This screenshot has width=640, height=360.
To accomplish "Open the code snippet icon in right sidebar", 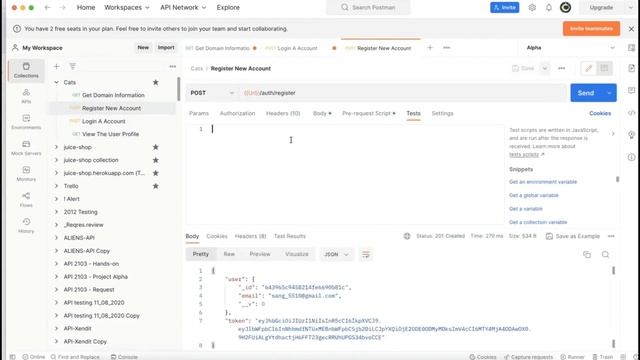I will 631,113.
